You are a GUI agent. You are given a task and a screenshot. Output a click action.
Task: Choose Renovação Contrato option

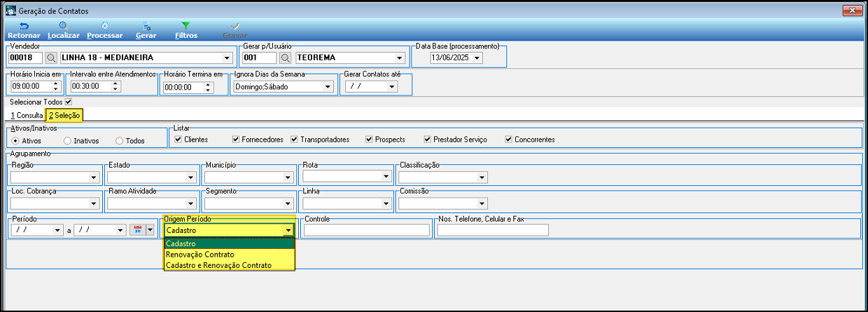coord(230,255)
